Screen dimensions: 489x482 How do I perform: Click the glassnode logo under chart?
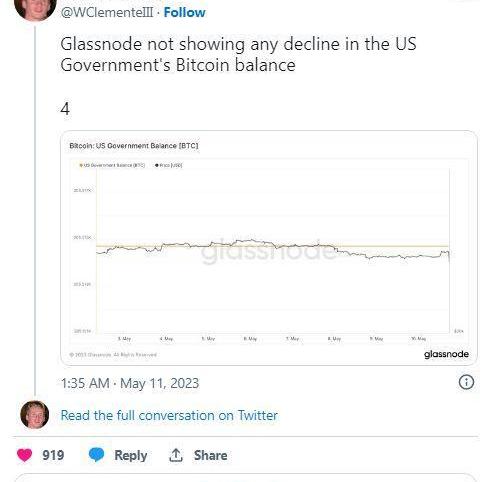446,354
